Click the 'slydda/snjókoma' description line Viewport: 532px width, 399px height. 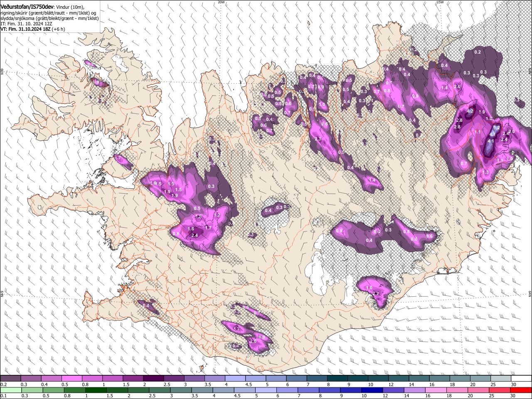click(49, 19)
